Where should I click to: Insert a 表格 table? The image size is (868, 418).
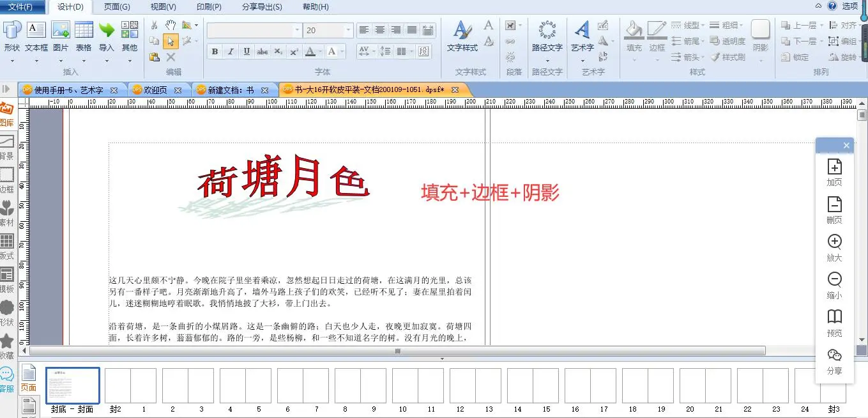tap(84, 36)
